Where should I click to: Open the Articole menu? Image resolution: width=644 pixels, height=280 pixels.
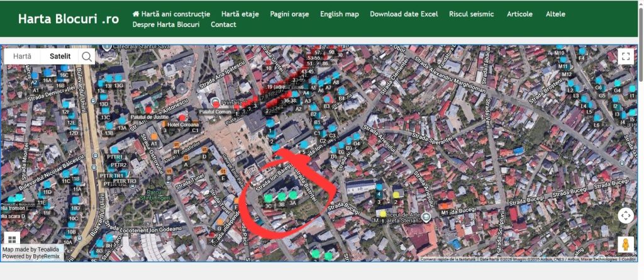pyautogui.click(x=519, y=14)
